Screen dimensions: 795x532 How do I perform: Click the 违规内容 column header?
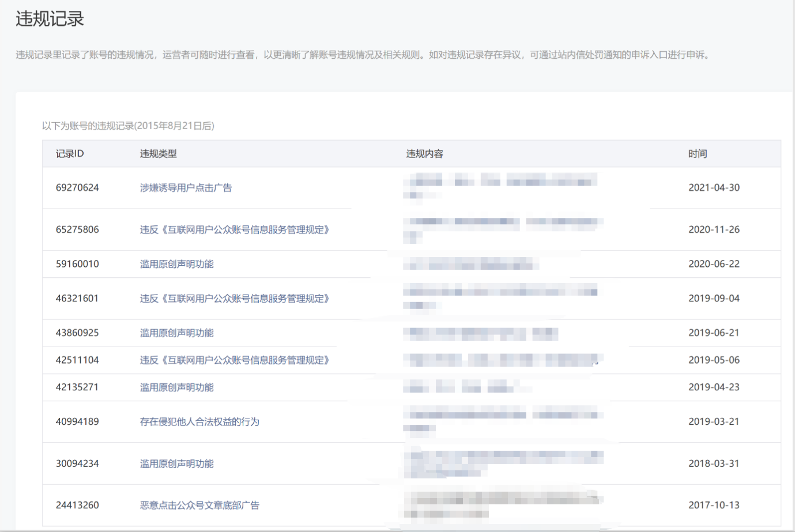(424, 154)
